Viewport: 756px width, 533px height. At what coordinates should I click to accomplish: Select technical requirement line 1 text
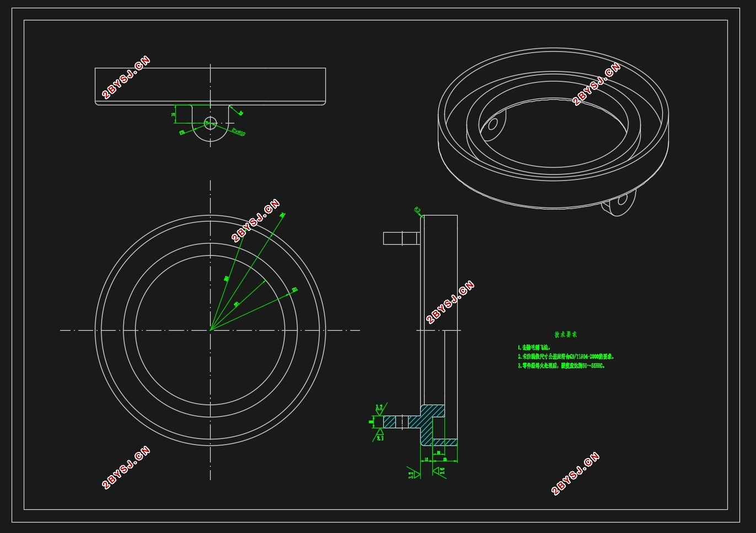tap(534, 348)
